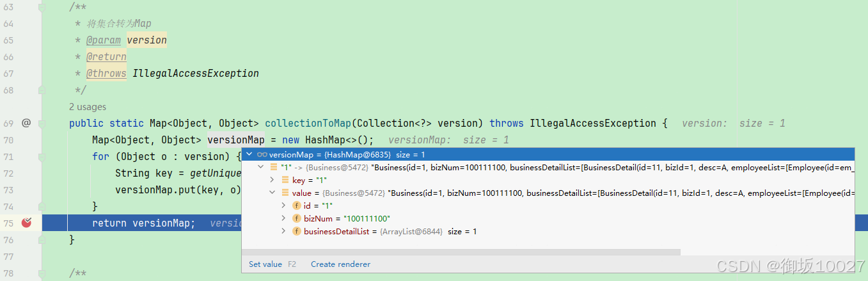Click "versionMap.put(key, o)" on line 73
868x281 pixels.
178,189
